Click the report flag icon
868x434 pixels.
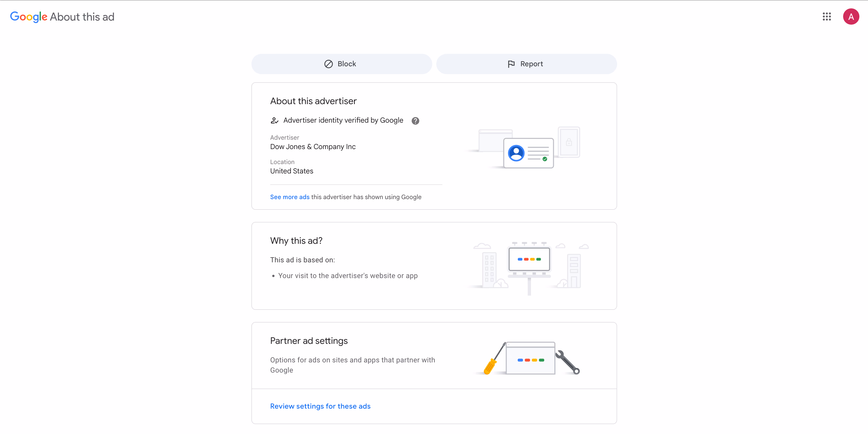(x=511, y=64)
